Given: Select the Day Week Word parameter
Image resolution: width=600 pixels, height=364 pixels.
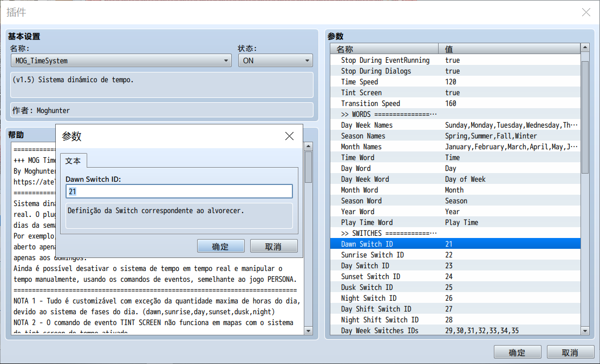Looking at the screenshot, I should click(455, 179).
